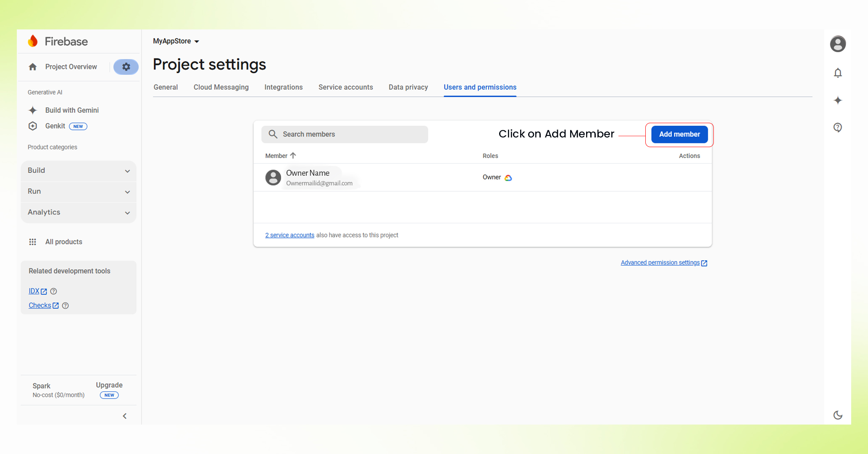Click the notifications bell icon

click(x=838, y=72)
